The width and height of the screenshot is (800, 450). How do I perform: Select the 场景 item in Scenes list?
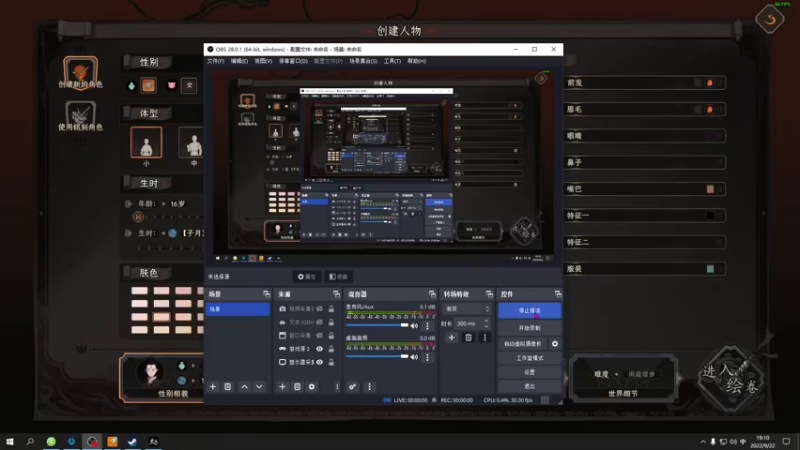(x=238, y=309)
